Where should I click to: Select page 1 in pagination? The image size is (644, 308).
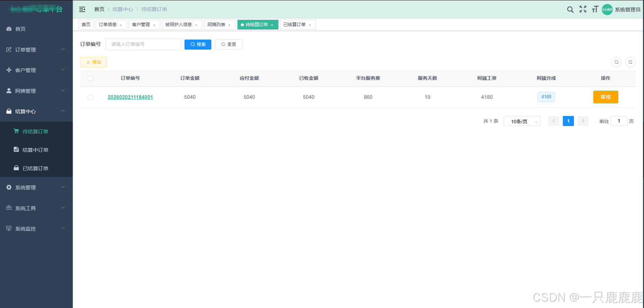(568, 121)
